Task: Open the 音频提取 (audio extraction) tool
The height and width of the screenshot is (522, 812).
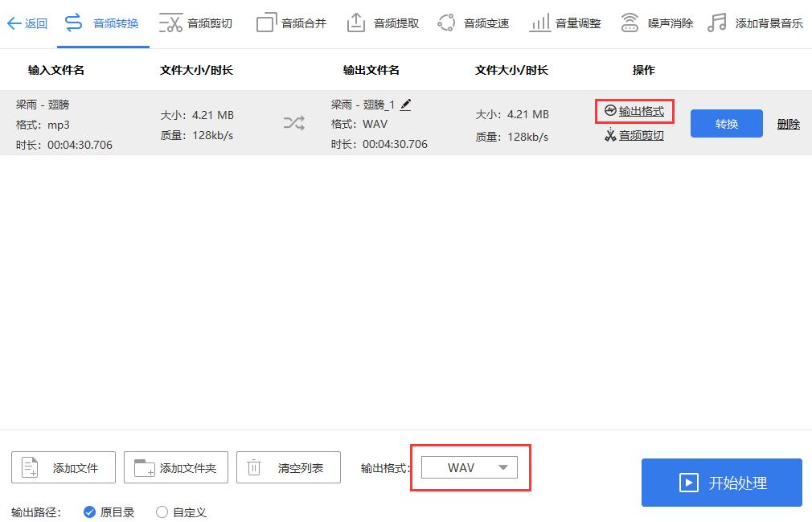Action: tap(382, 23)
